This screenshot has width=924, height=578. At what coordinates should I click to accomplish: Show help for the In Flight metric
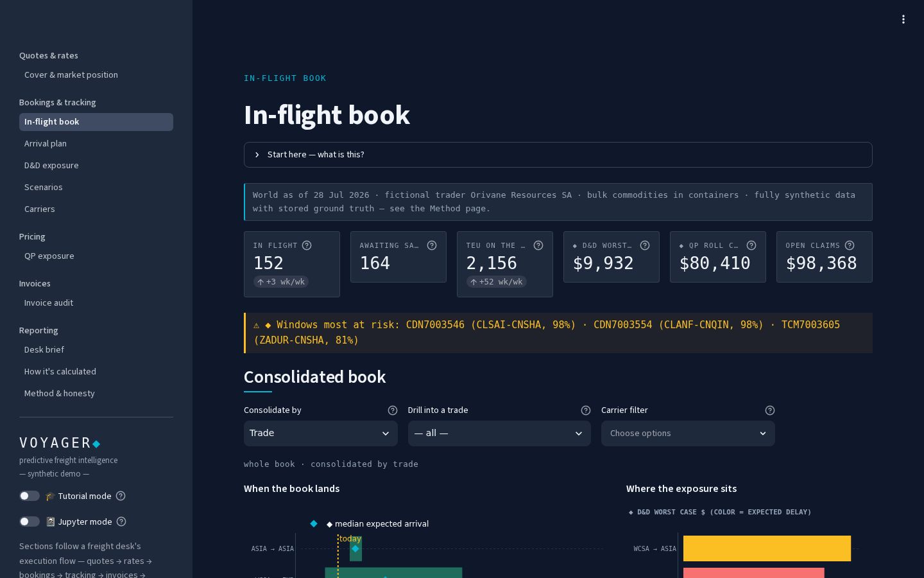307,245
